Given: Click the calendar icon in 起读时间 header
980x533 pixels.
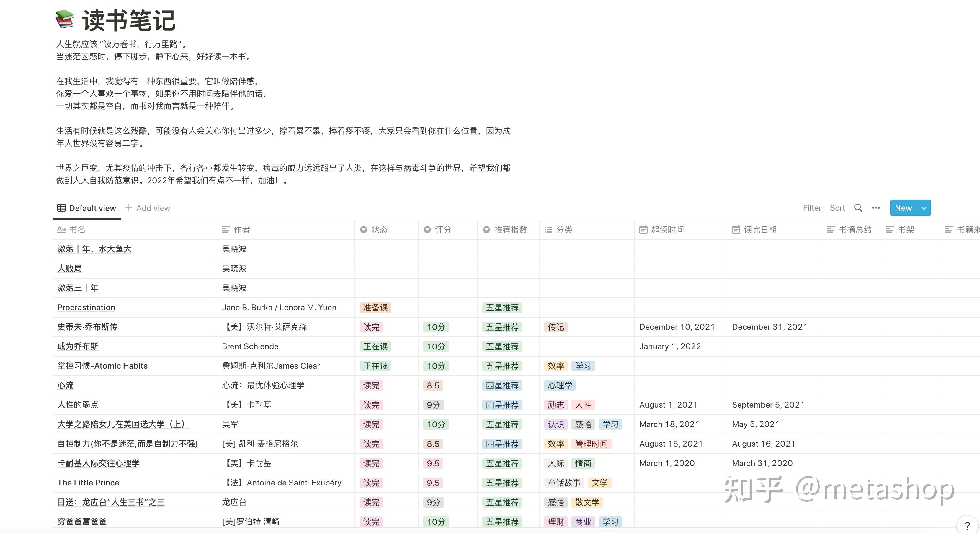Looking at the screenshot, I should 643,229.
